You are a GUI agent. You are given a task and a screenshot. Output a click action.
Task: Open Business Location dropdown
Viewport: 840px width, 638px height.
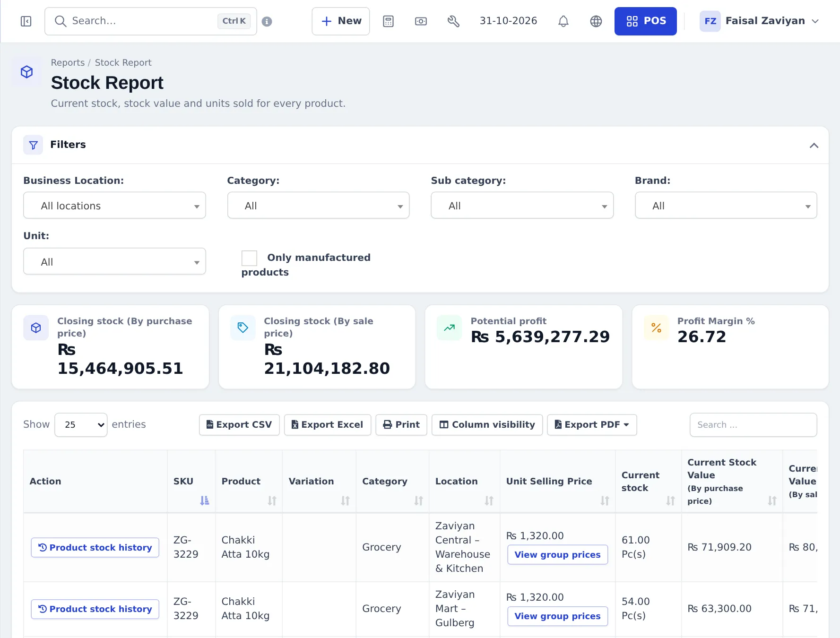[114, 205]
